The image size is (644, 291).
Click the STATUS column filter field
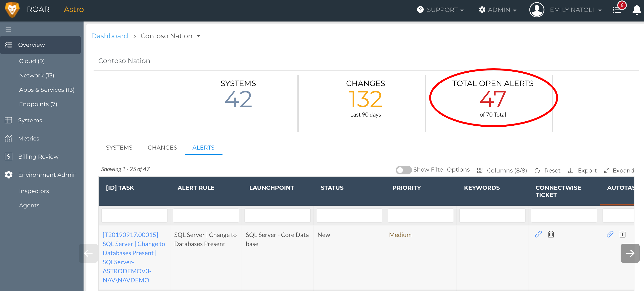(349, 215)
